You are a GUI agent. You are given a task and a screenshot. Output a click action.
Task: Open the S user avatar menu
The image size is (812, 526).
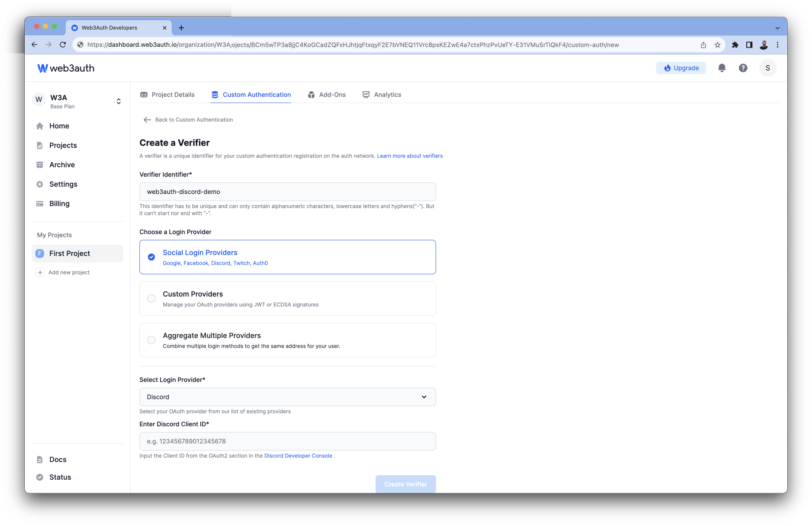[x=768, y=68]
